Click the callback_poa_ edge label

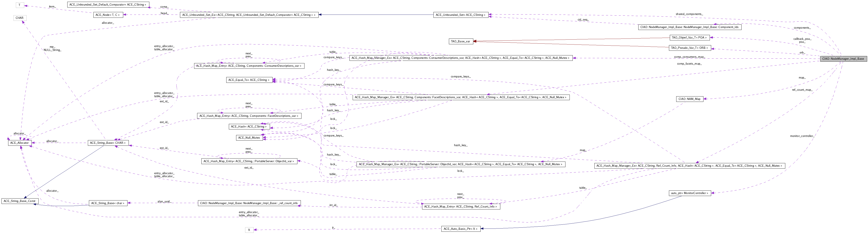pos(802,39)
